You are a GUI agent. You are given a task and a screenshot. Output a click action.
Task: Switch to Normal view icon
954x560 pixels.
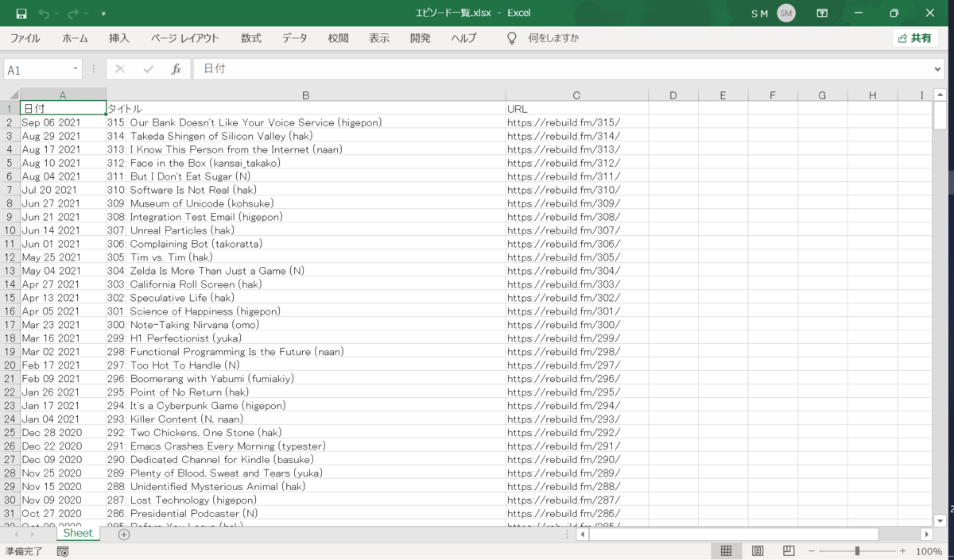(726, 551)
